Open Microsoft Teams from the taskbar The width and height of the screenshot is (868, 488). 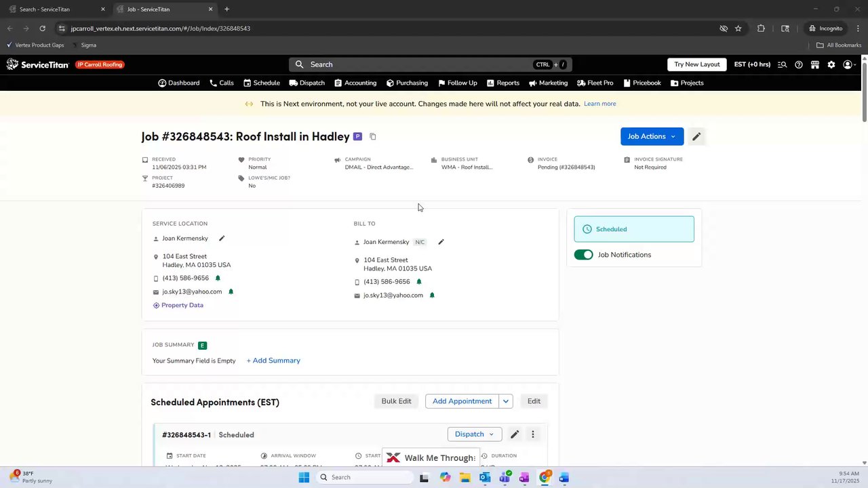tap(505, 477)
